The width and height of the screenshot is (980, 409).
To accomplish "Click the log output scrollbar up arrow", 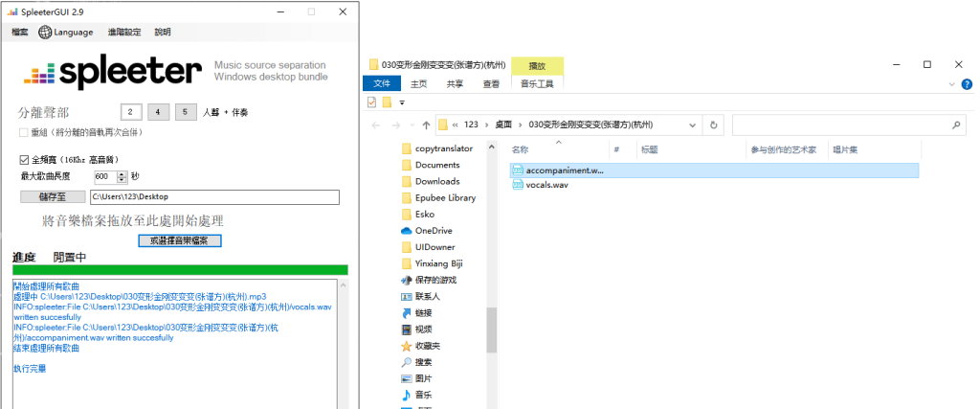I will [x=343, y=284].
